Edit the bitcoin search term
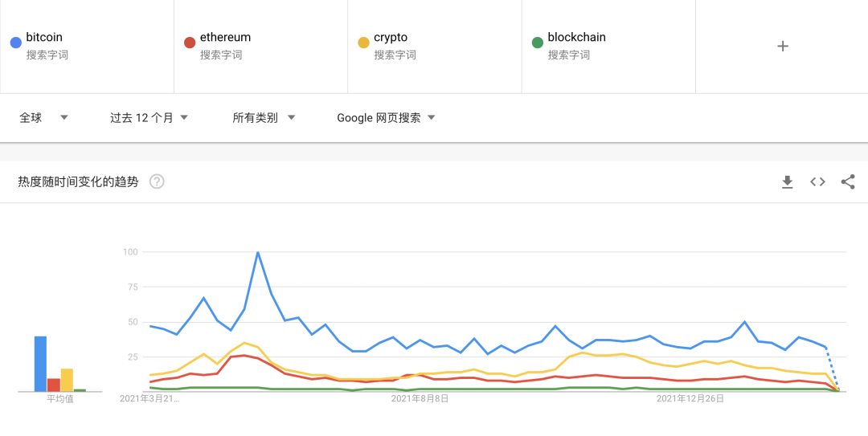The height and width of the screenshot is (436, 868). pos(87,47)
